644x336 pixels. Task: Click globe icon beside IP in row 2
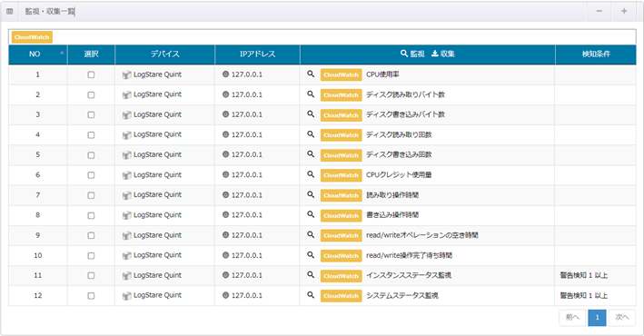(225, 94)
